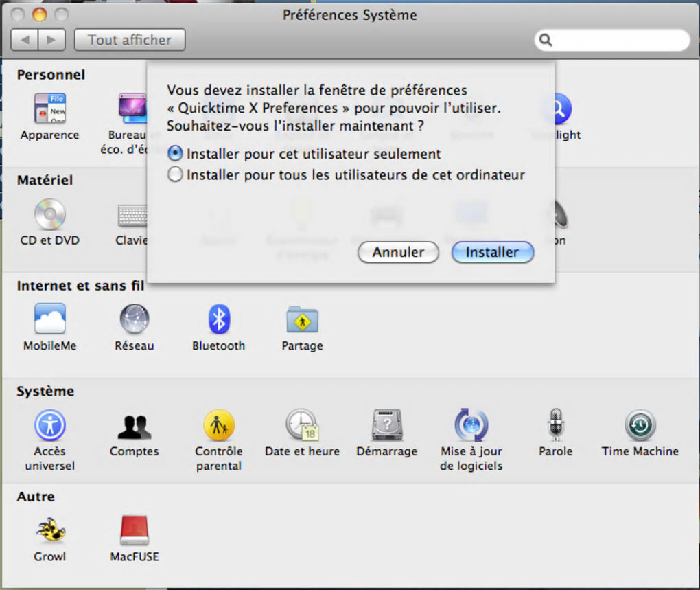Viewport: 700px width, 590px height.
Task: Open CD et DVD preferences
Action: [49, 214]
